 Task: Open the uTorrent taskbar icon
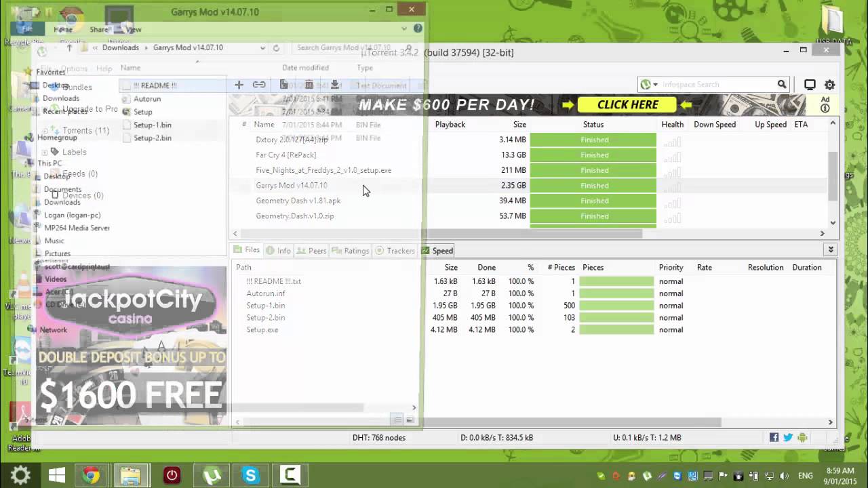point(212,475)
